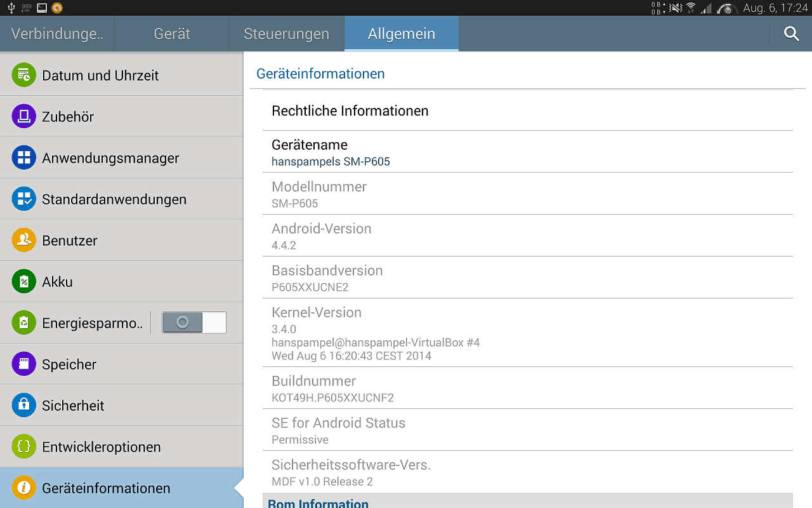The width and height of the screenshot is (812, 508).
Task: Tap the SE for Android Status row
Action: (528, 430)
